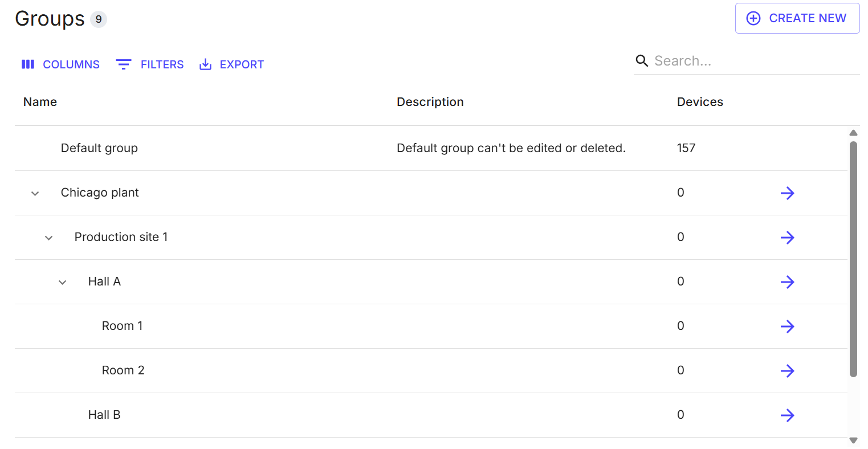868x449 pixels.
Task: Sort by the Name column header
Action: (x=40, y=102)
